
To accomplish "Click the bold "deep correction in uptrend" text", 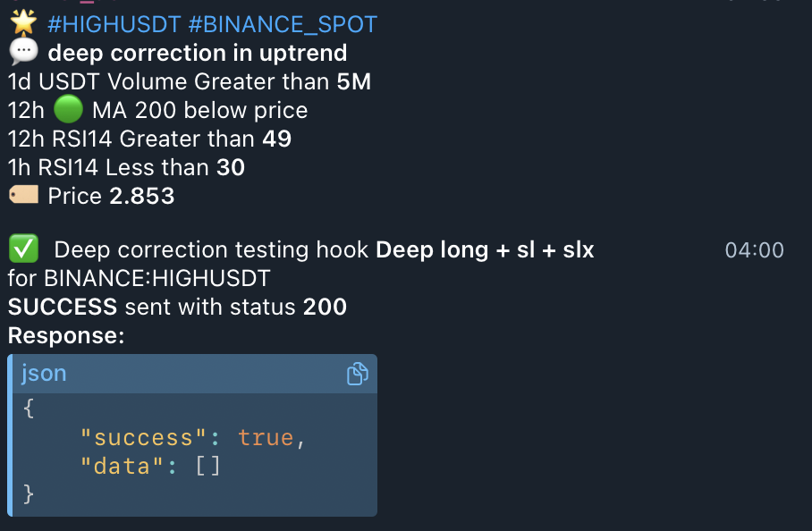I will pyautogui.click(x=198, y=54).
